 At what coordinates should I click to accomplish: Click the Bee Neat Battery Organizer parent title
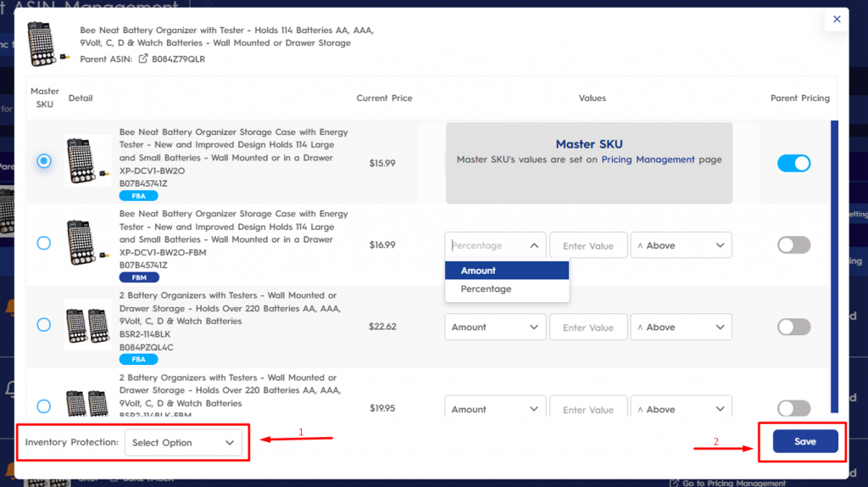tap(227, 36)
